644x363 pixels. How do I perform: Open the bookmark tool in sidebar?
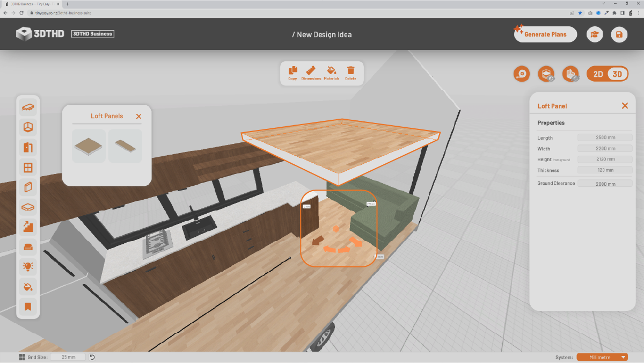[x=28, y=307]
